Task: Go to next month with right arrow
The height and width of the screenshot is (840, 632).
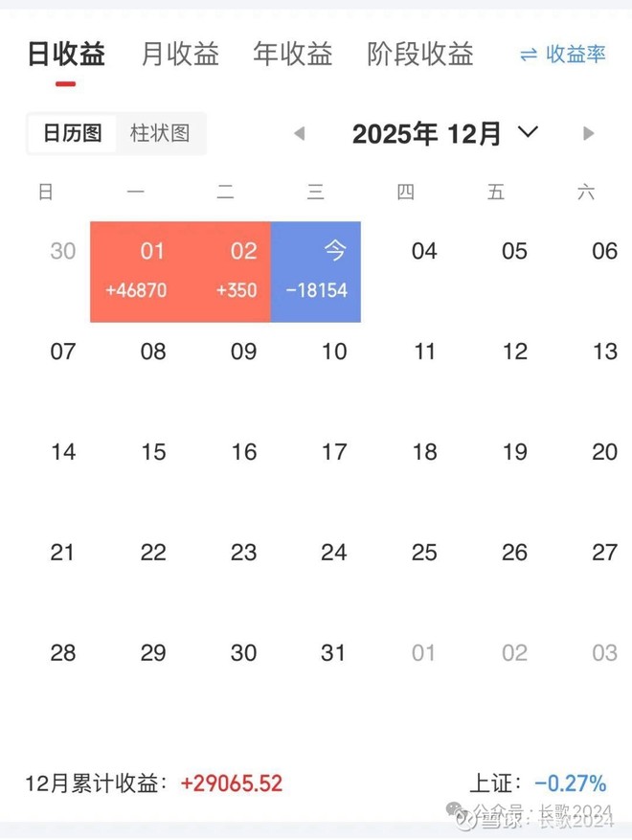Action: pyautogui.click(x=589, y=134)
